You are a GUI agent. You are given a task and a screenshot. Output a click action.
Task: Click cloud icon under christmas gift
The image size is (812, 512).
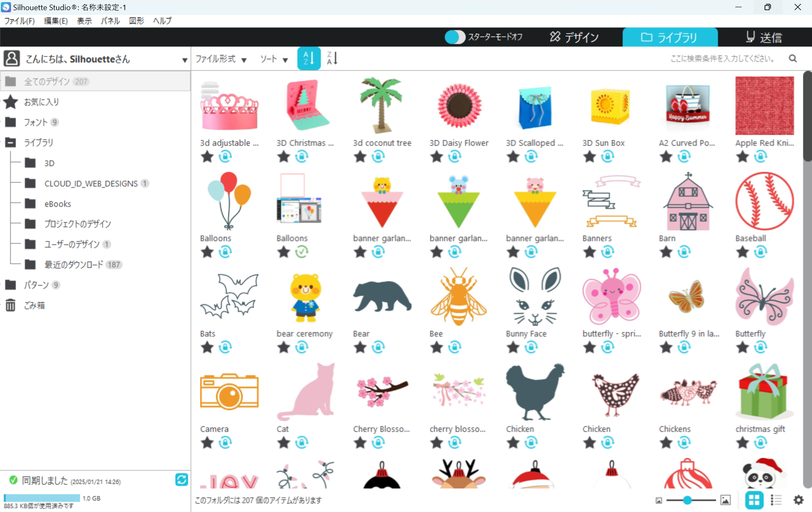point(761,443)
